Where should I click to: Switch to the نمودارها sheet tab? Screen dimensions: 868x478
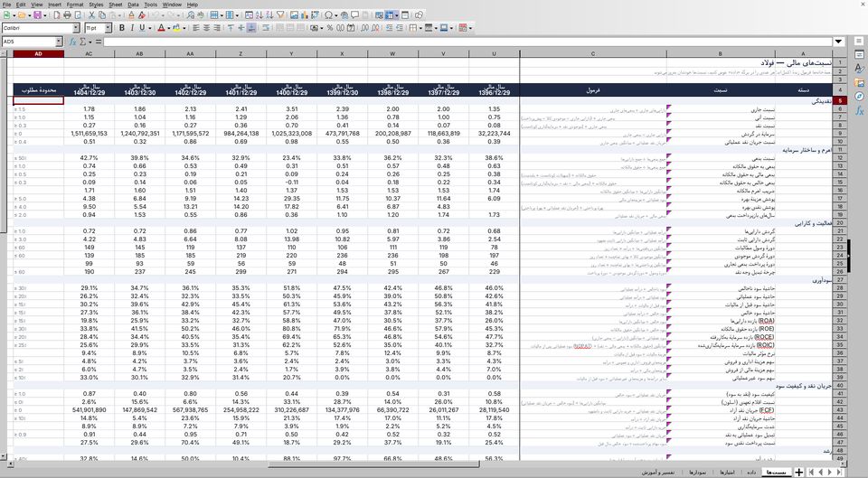tap(697, 472)
